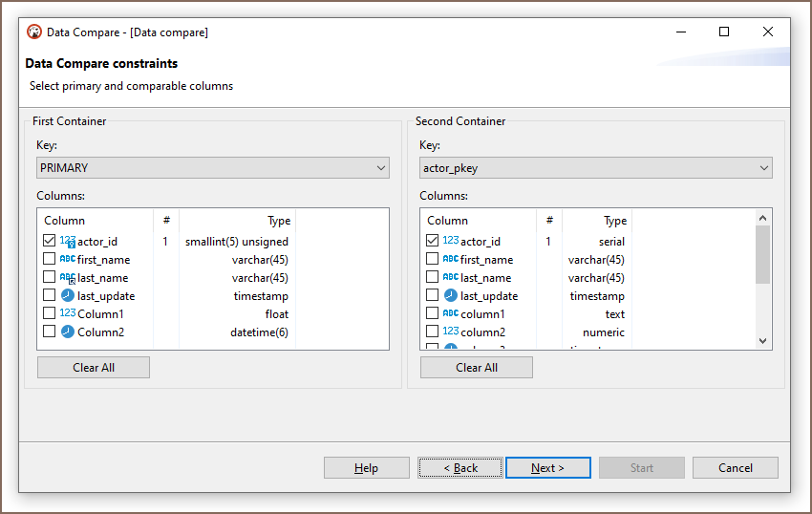The width and height of the screenshot is (812, 514).
Task: Check first_name column in First Container
Action: 50,260
